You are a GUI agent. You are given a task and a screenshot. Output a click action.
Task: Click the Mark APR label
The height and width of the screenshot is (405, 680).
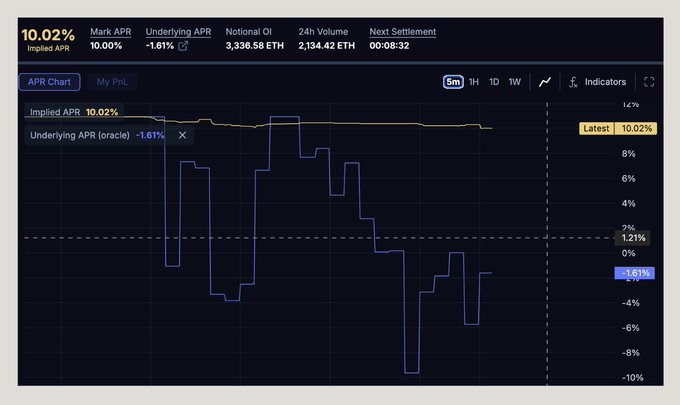point(110,32)
